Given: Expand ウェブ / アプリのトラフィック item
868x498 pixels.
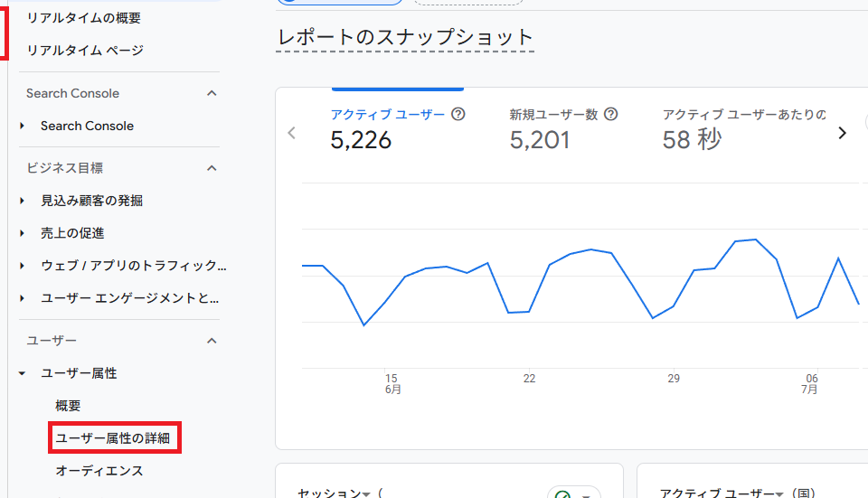Looking at the screenshot, I should [x=23, y=266].
